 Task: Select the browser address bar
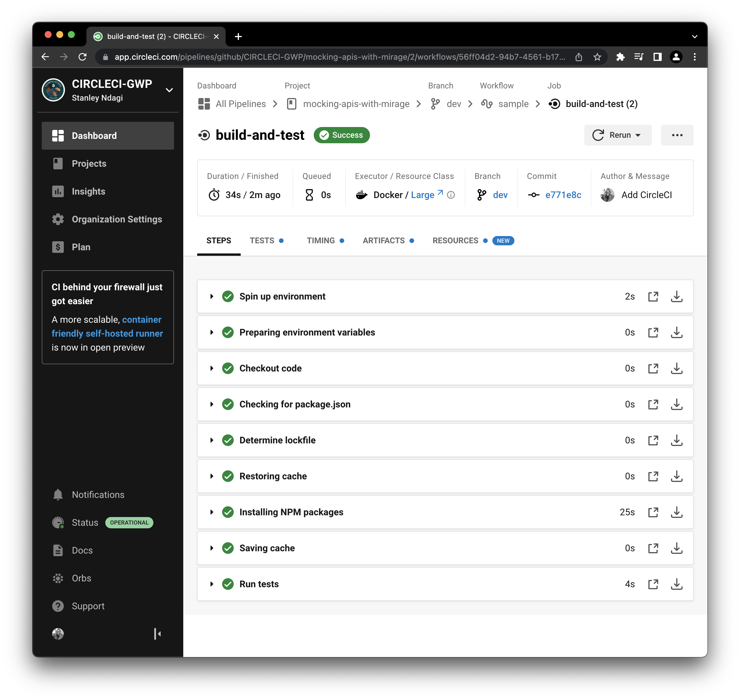pos(336,57)
